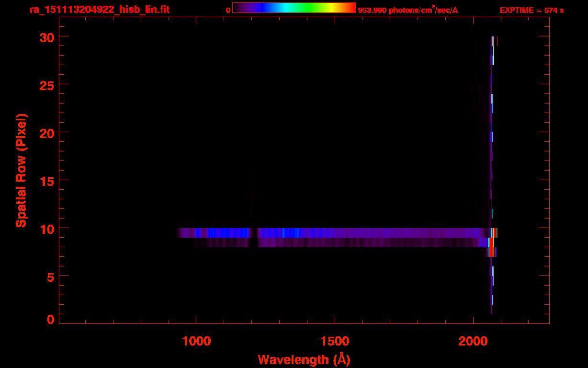The height and width of the screenshot is (368, 588).
Task: Click the 953.990 photons/cm²/sec/A maximum label
Action: (407, 10)
